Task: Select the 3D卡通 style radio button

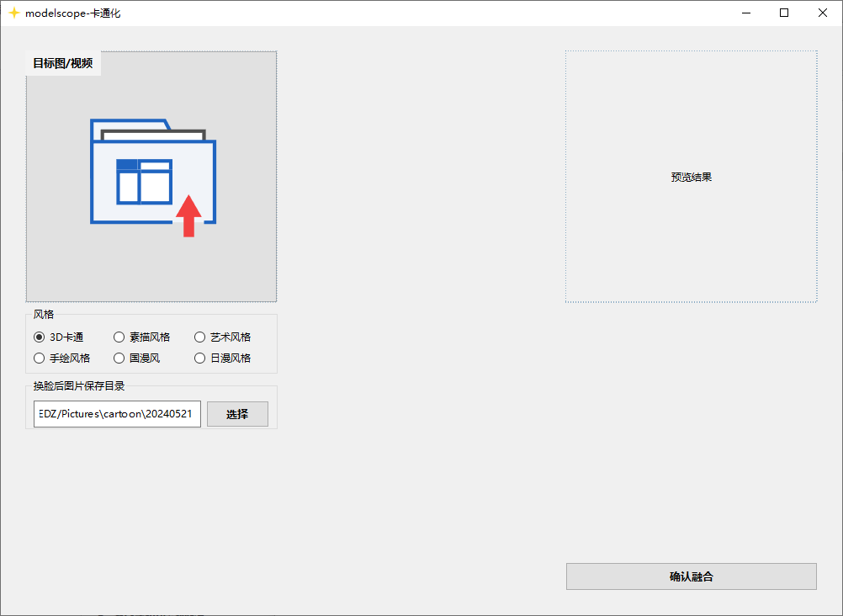Action: [58, 337]
